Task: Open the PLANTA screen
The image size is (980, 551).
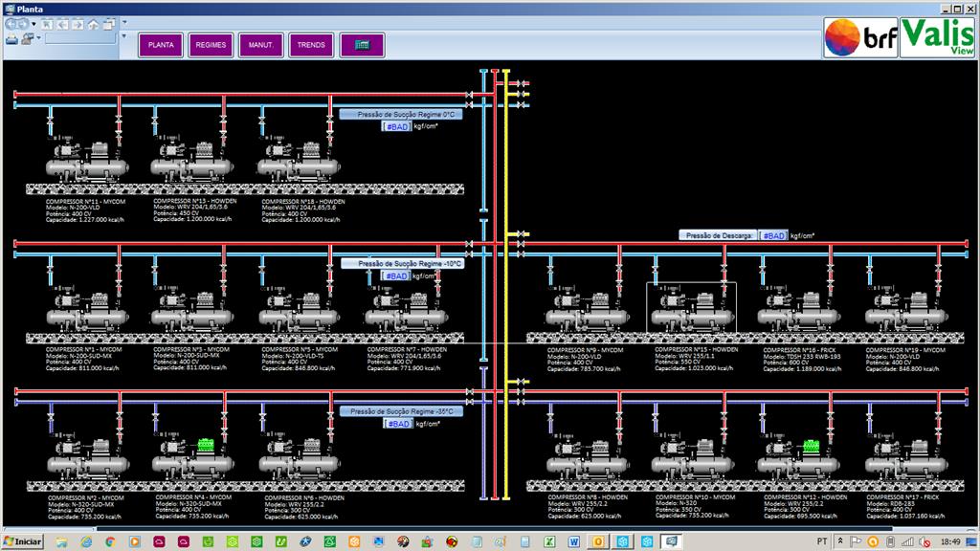Action: tap(161, 45)
